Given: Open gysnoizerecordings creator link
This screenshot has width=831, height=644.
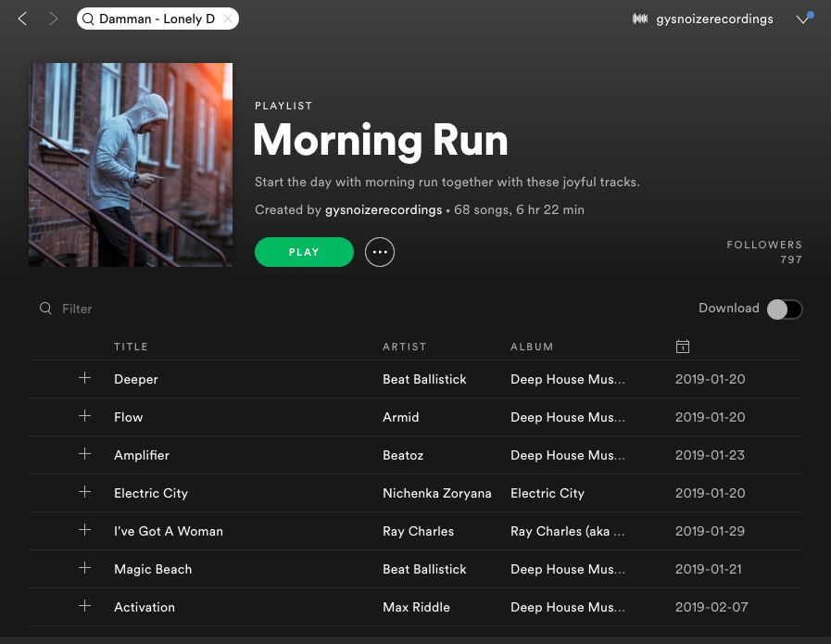Looking at the screenshot, I should (x=384, y=209).
